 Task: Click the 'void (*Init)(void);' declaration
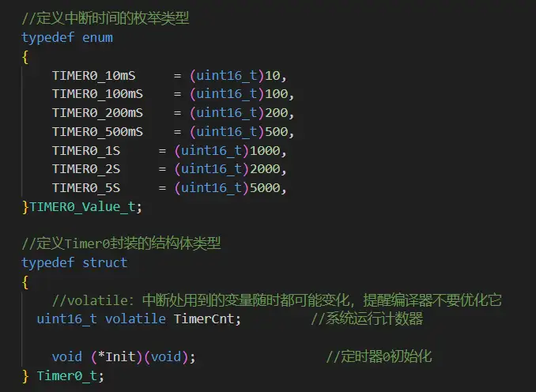click(x=124, y=356)
